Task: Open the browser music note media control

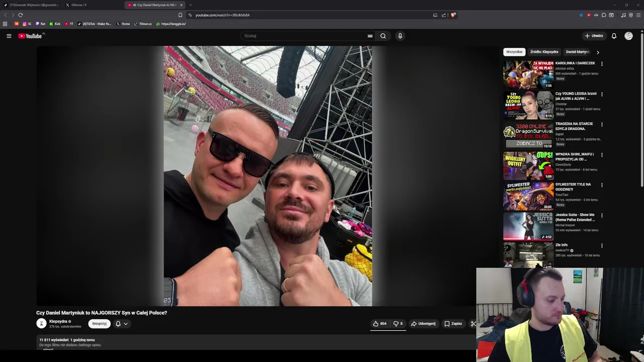Action: click(x=623, y=15)
